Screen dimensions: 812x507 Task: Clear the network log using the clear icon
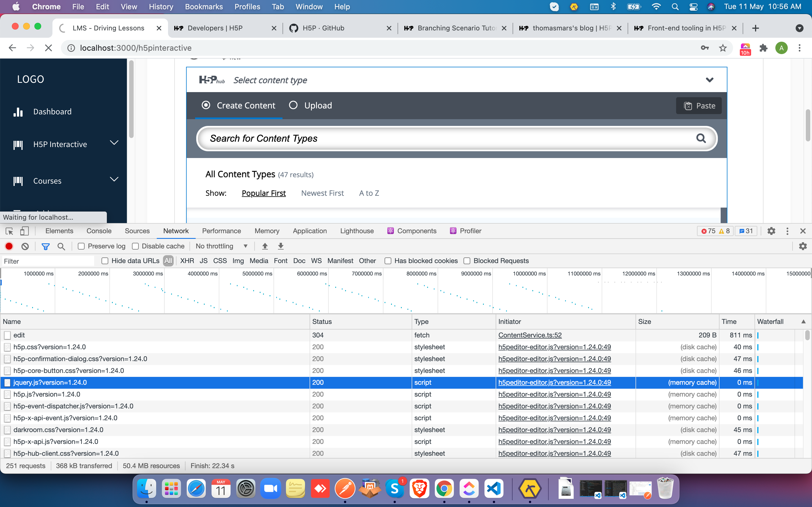(25, 246)
